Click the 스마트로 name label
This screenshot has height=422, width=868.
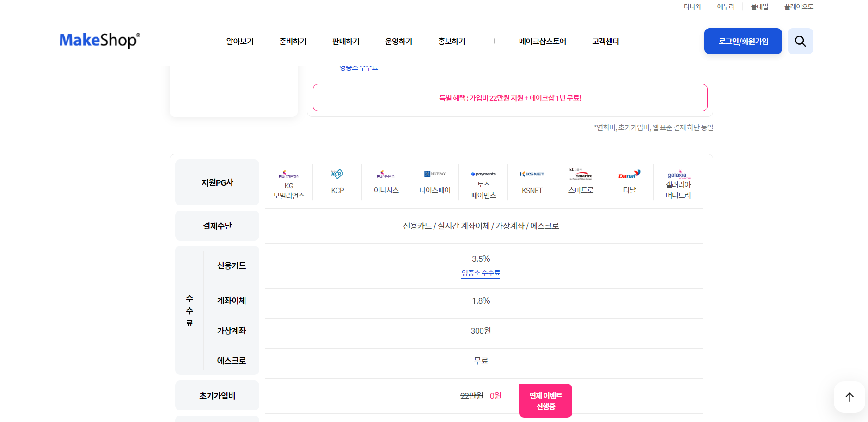[581, 190]
